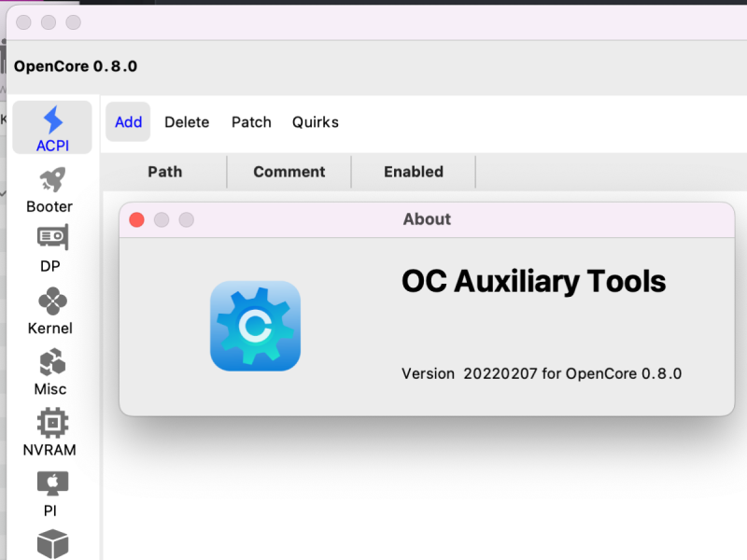This screenshot has width=747, height=560.
Task: Click the OC Auxiliary Tools title text
Action: tap(533, 282)
